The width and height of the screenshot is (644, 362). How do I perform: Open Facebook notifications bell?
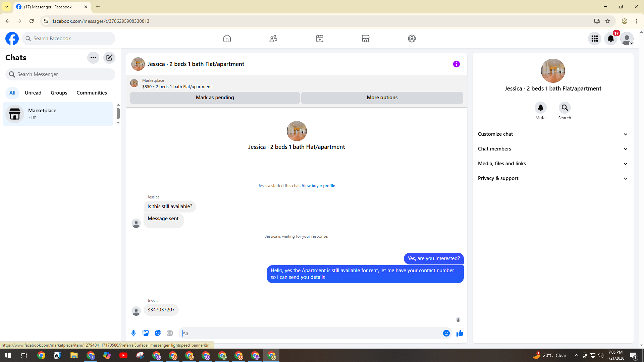coord(610,39)
